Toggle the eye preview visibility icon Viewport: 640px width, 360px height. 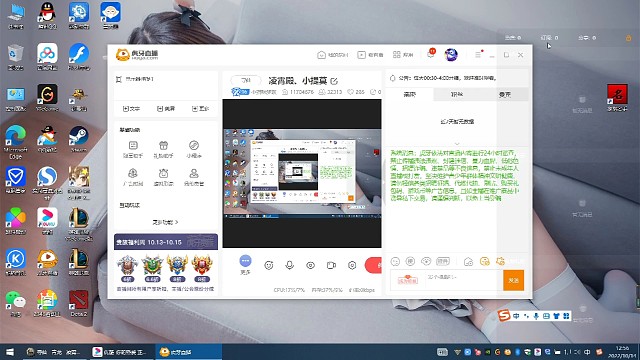coord(310,265)
